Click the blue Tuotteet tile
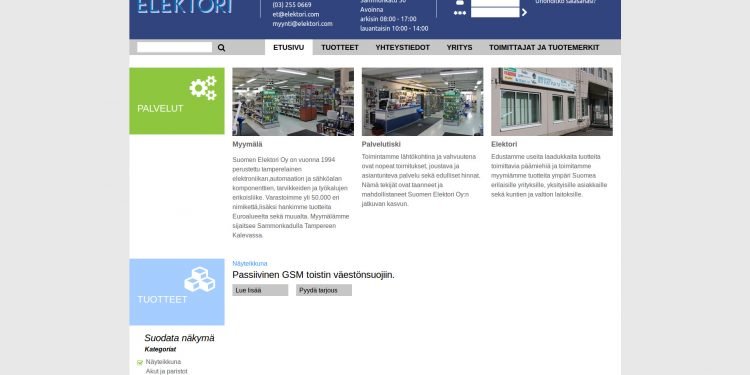The width and height of the screenshot is (750, 375). 177,292
